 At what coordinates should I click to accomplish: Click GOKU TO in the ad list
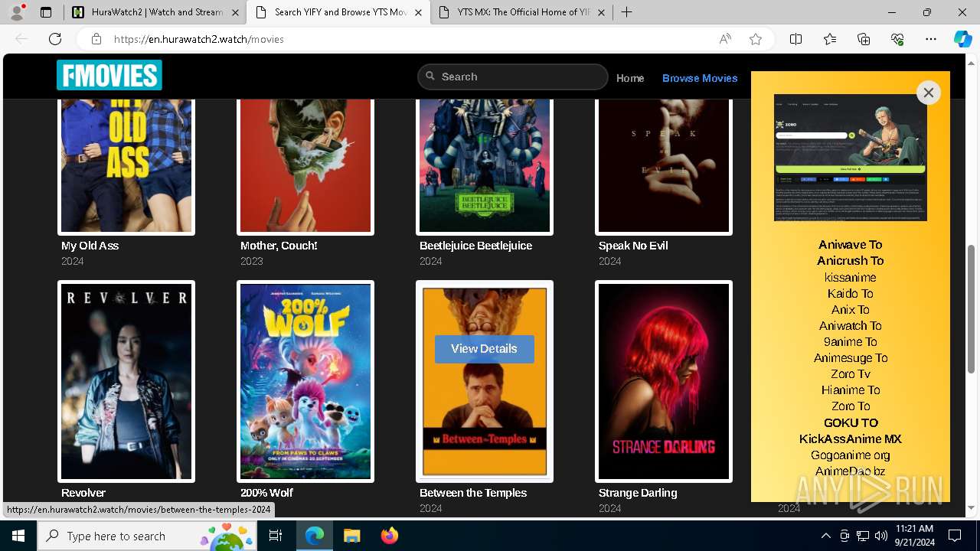(851, 422)
